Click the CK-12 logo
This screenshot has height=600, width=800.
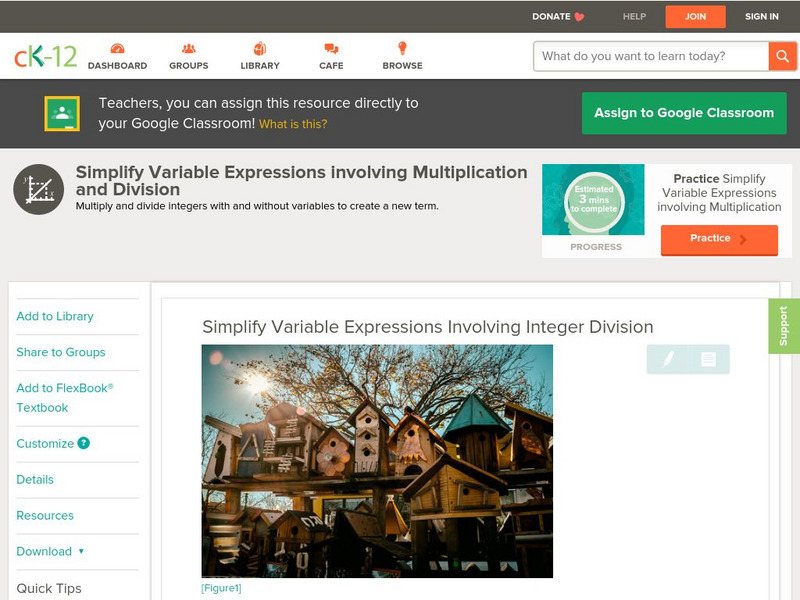pyautogui.click(x=45, y=56)
